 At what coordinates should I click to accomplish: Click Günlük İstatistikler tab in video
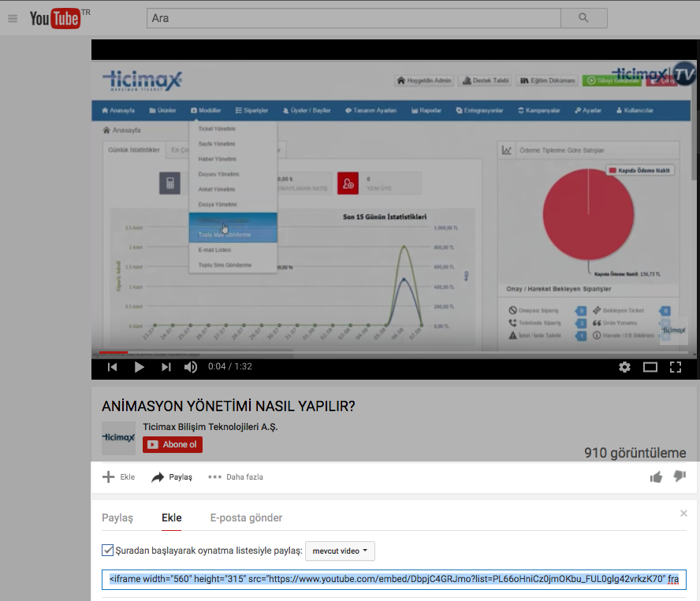tap(134, 150)
